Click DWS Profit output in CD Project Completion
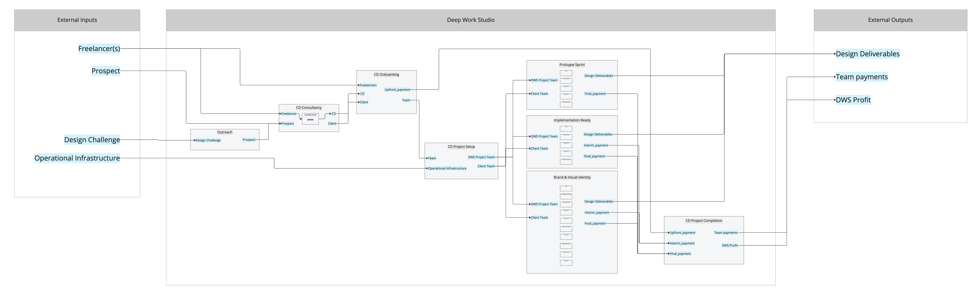The image size is (980, 298). pos(730,246)
